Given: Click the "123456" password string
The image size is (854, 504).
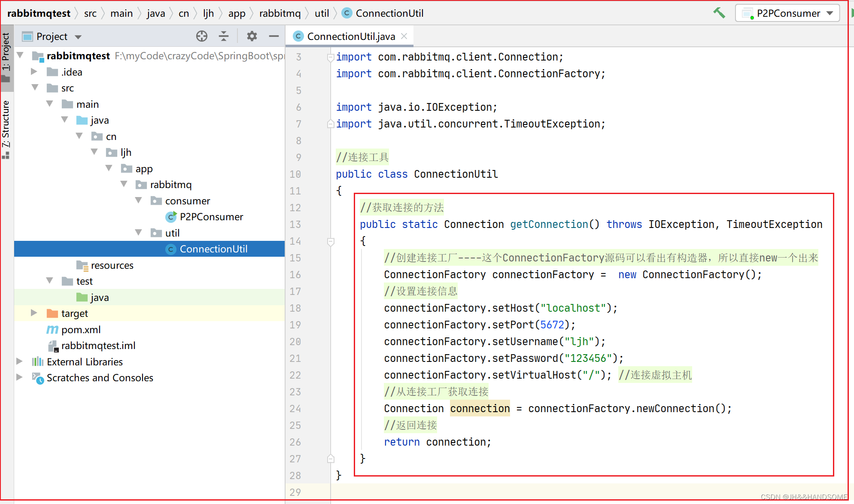Looking at the screenshot, I should [x=588, y=358].
